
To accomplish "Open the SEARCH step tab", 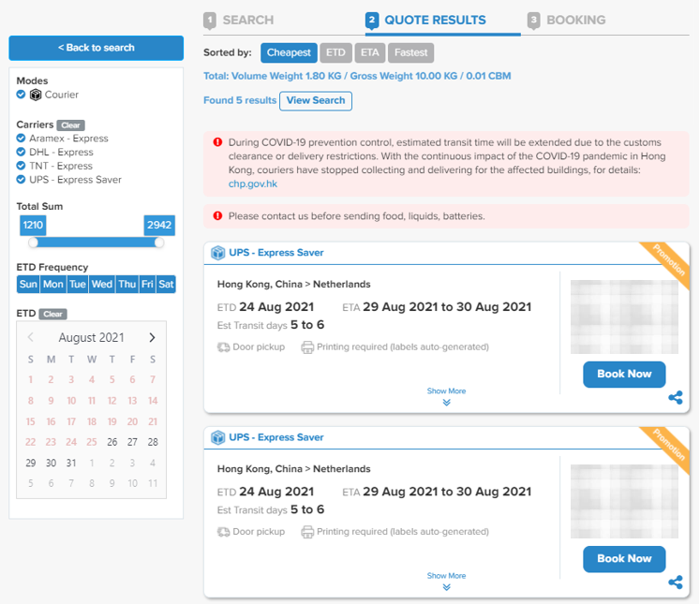I will click(239, 20).
